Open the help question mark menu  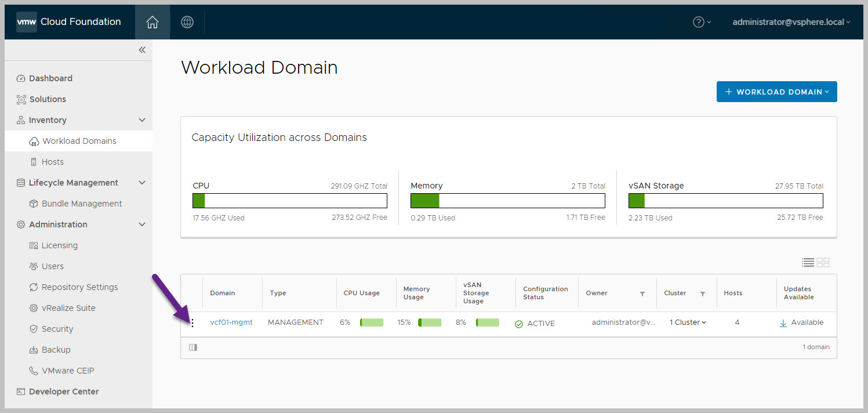point(702,22)
